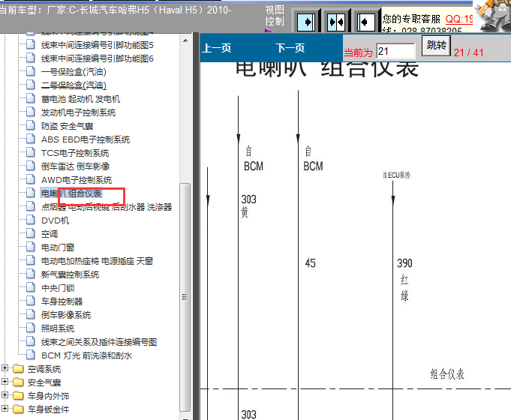Viewport: 511px width, 420px height.
Task: Click the 21 / 41 page counter
Action: (469, 52)
